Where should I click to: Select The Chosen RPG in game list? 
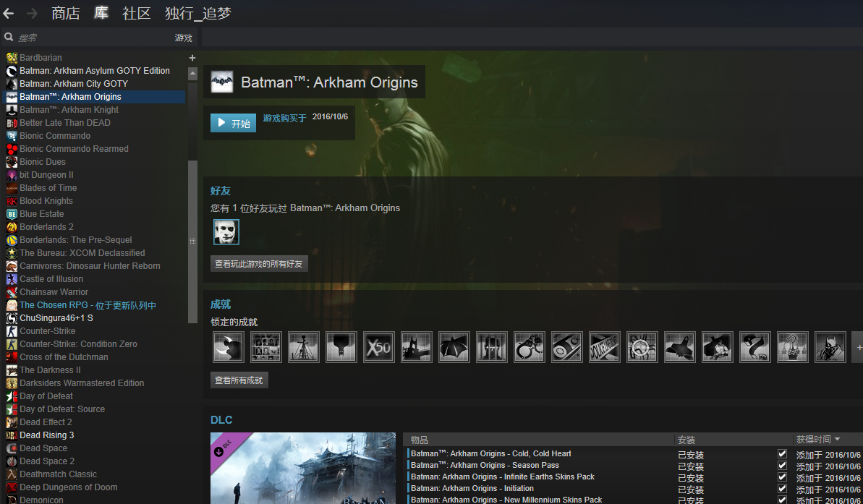(88, 305)
